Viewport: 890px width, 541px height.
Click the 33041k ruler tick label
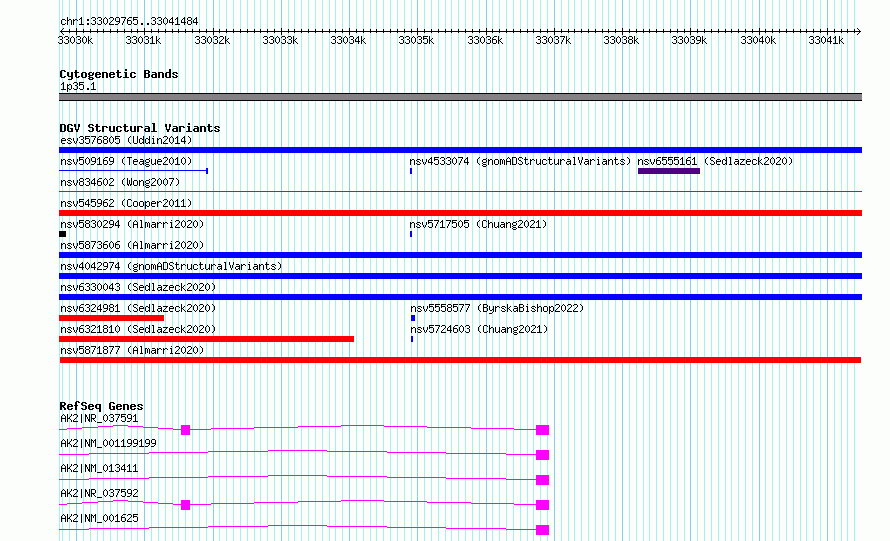click(x=826, y=40)
